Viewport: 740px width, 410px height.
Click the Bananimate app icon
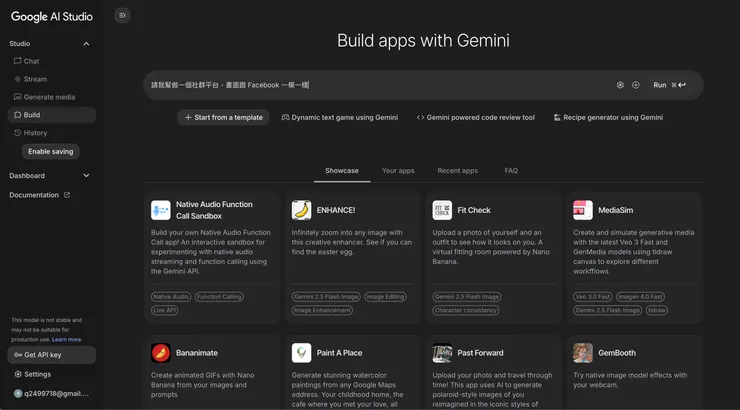click(x=161, y=353)
